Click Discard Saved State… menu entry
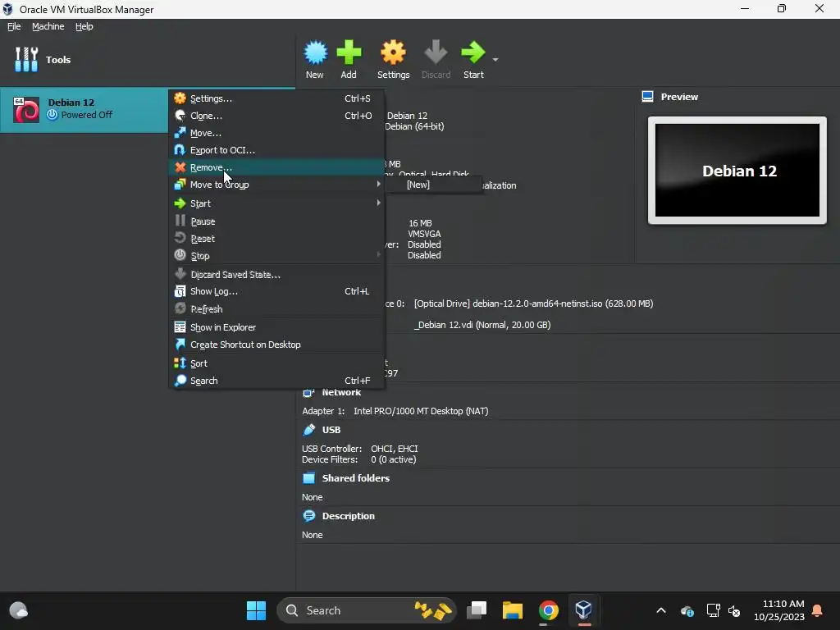 pyautogui.click(x=277, y=274)
